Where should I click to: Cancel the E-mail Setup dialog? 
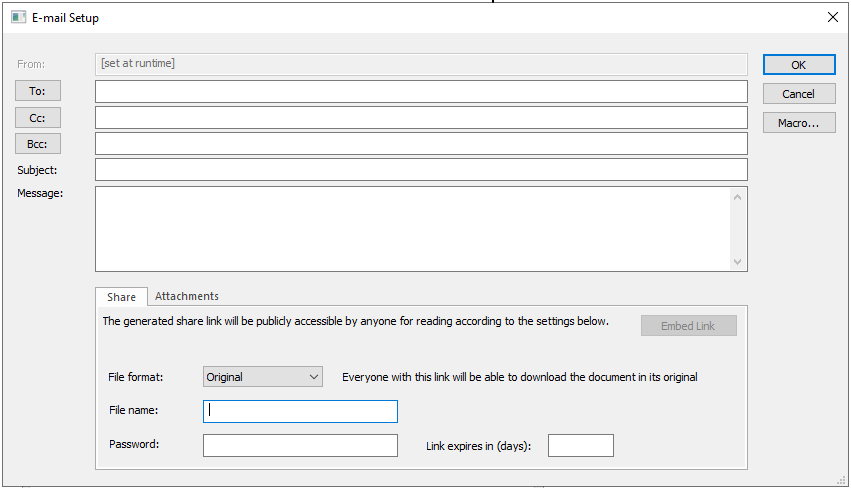[799, 94]
